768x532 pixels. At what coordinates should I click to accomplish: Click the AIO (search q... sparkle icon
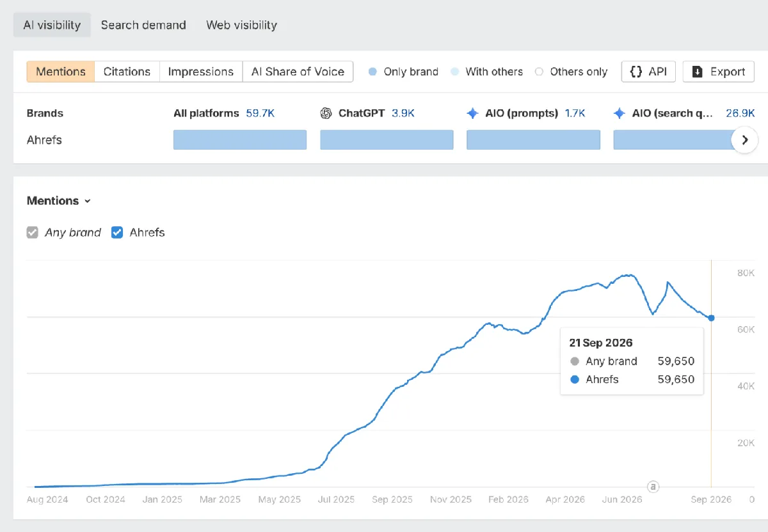pyautogui.click(x=620, y=113)
